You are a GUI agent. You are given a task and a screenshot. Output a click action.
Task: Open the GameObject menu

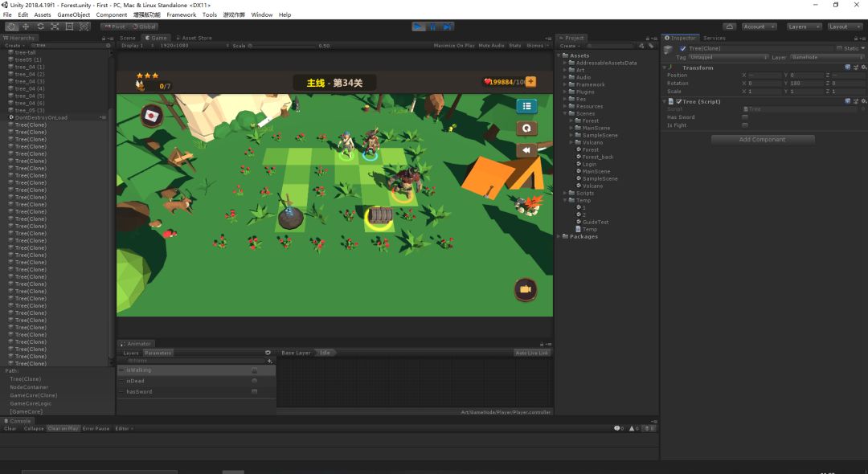pyautogui.click(x=73, y=14)
